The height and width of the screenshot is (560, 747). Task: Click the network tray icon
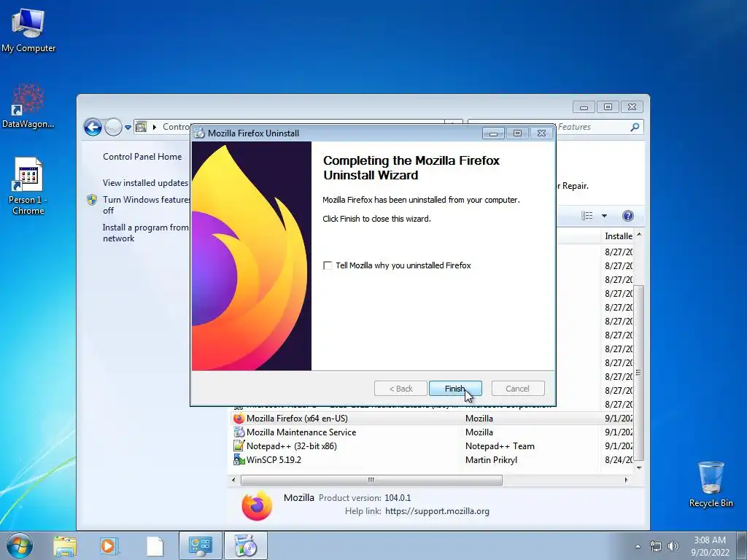pos(656,546)
